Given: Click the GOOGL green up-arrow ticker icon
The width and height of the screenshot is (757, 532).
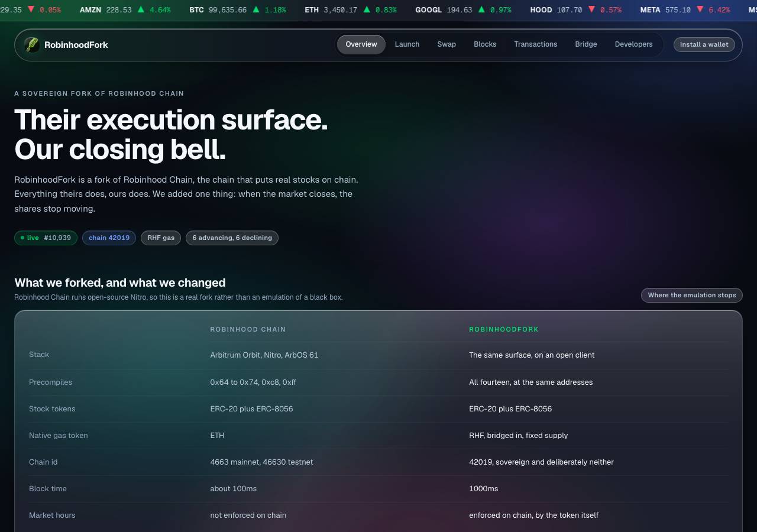Looking at the screenshot, I should (x=481, y=9).
